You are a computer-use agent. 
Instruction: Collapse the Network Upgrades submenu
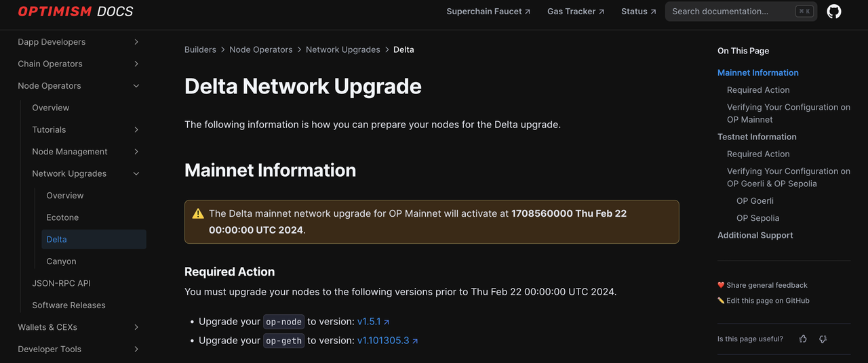[x=136, y=173]
